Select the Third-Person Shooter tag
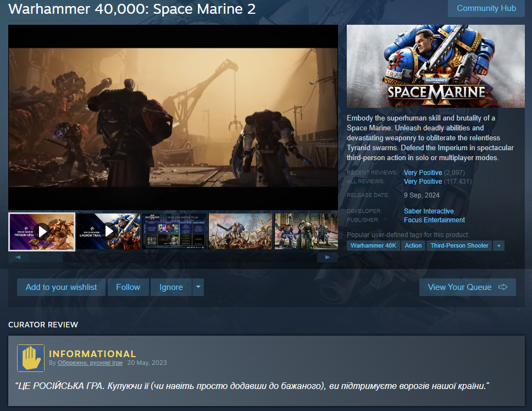Screen dimensions: 532x411 459,245
